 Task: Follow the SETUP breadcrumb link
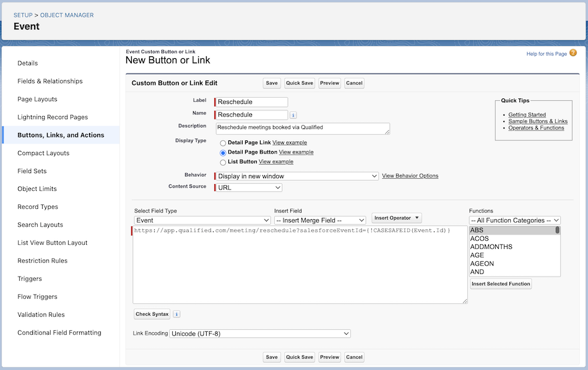(23, 15)
